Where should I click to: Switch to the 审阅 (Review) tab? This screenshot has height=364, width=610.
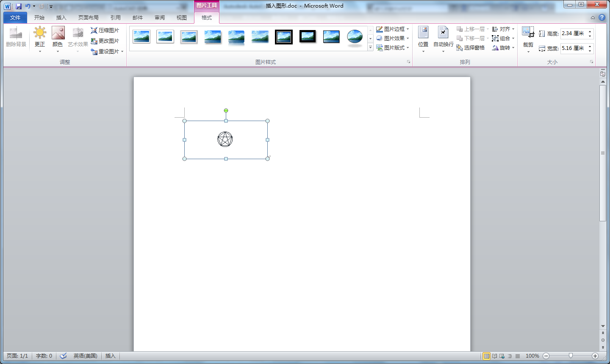(x=160, y=17)
